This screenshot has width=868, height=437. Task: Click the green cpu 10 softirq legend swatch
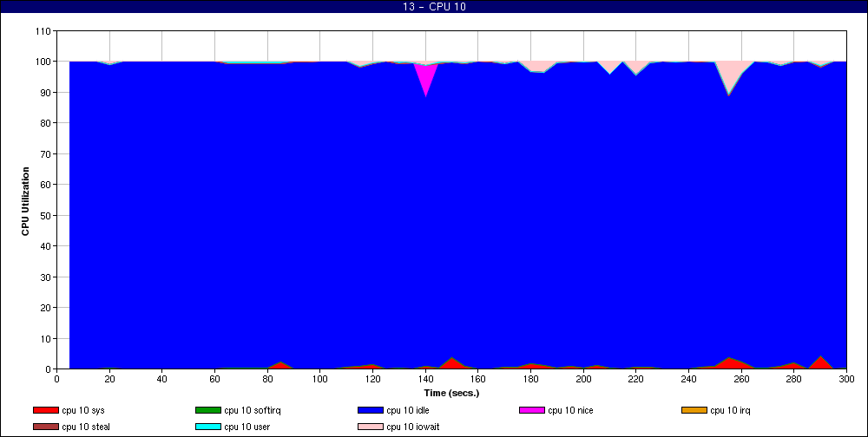[x=208, y=410]
